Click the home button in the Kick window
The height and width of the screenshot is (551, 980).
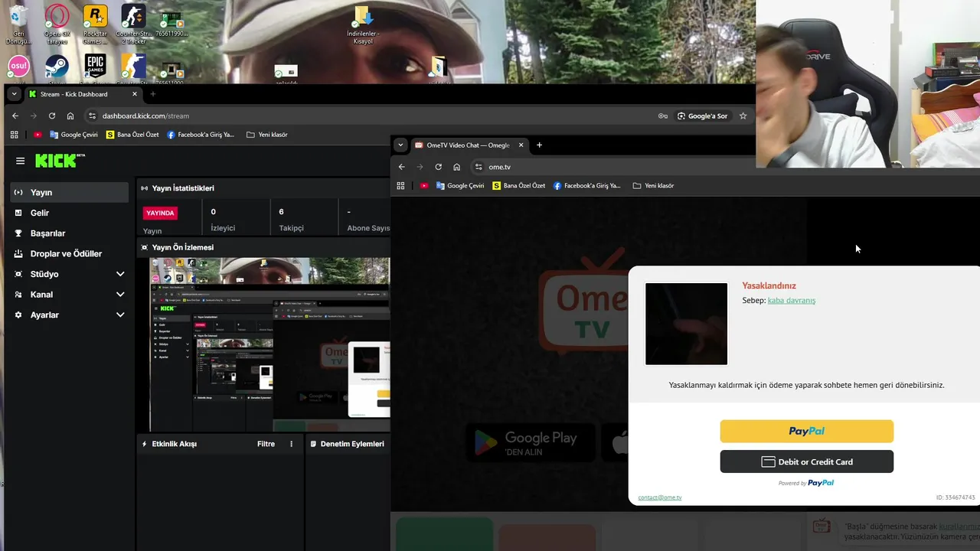pyautogui.click(x=70, y=116)
